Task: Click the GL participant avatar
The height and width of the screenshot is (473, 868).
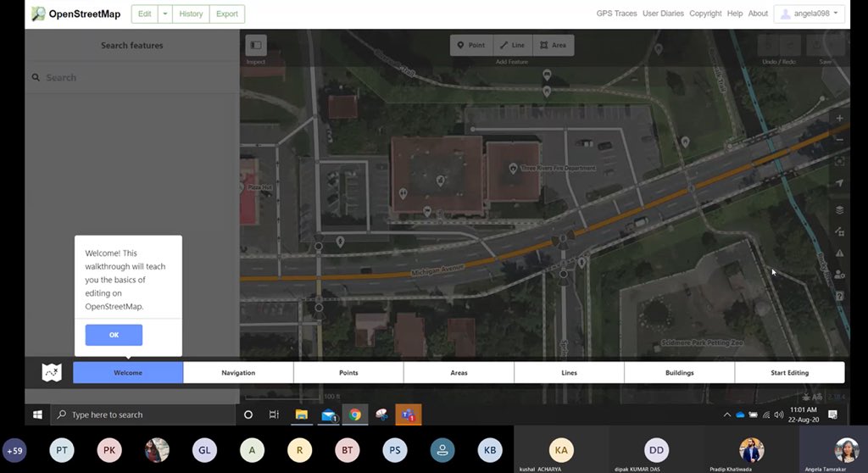Action: coord(204,451)
